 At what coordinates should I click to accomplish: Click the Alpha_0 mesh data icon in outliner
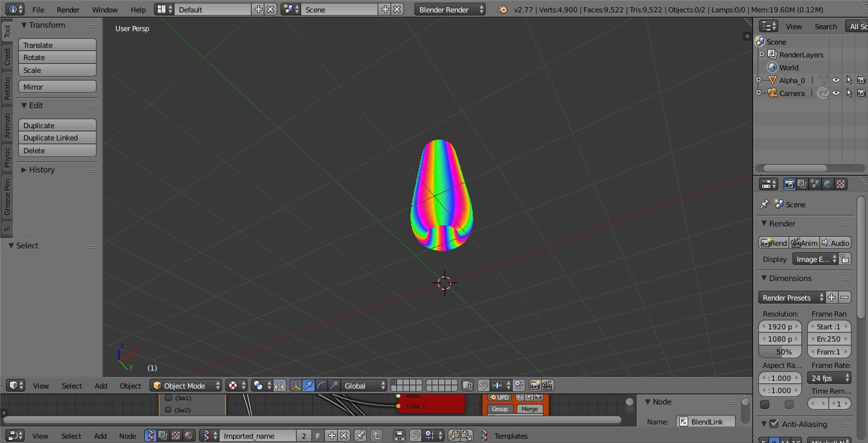point(824,80)
